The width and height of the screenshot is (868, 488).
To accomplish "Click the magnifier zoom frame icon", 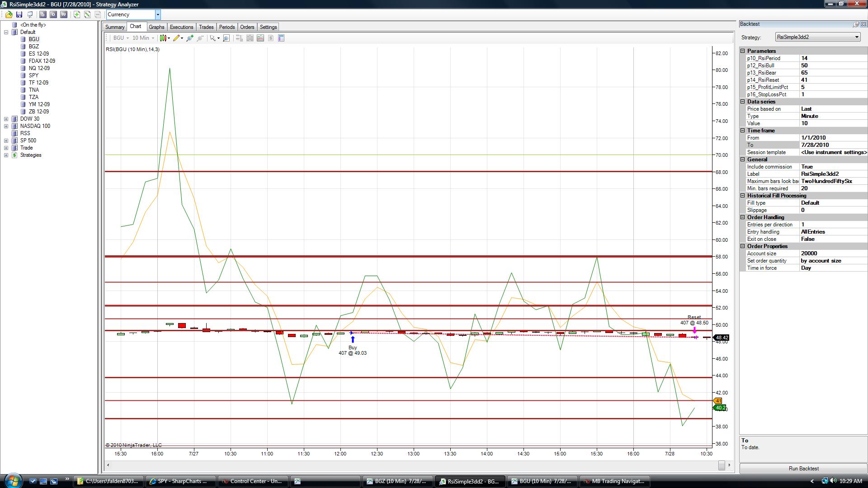I will click(226, 38).
